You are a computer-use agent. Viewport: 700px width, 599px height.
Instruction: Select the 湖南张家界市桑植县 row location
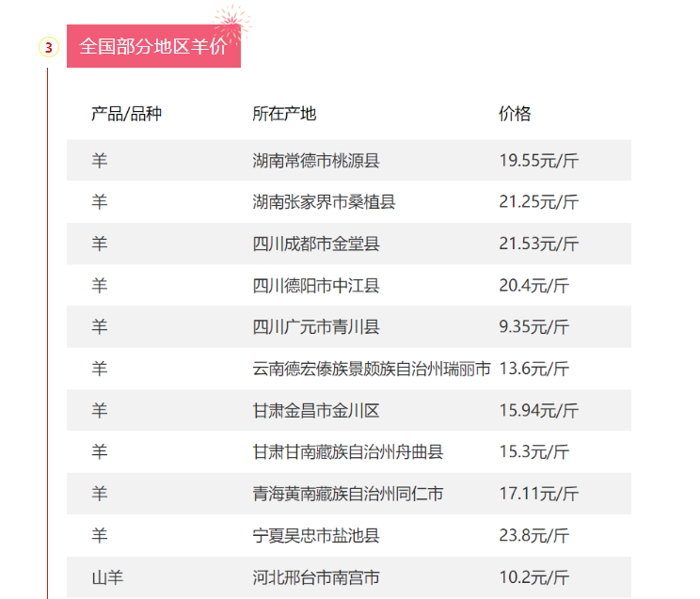pos(324,202)
